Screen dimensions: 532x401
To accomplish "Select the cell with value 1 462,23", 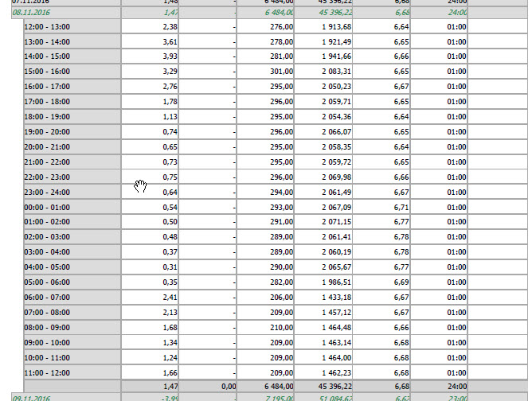I will [x=323, y=373].
